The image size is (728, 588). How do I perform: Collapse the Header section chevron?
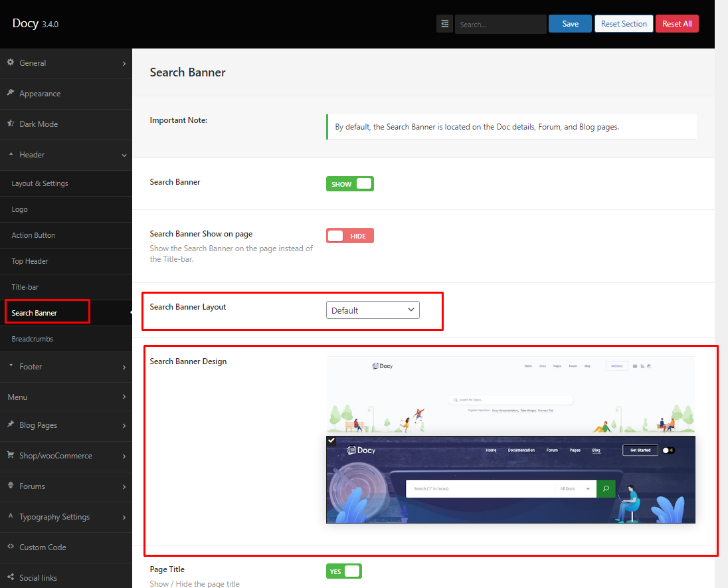(124, 155)
